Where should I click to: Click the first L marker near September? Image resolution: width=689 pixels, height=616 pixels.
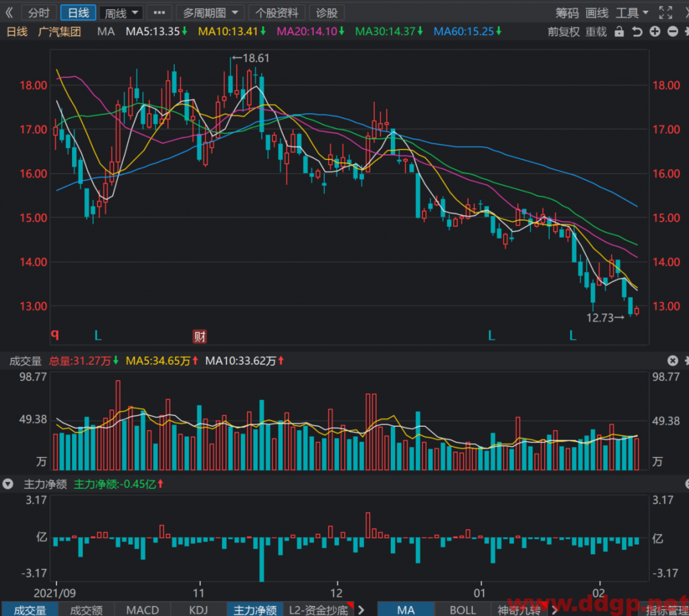coord(98,337)
